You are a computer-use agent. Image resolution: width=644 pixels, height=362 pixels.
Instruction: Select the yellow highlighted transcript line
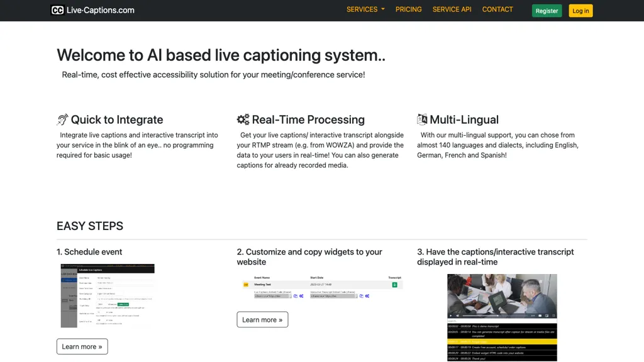coord(502,342)
